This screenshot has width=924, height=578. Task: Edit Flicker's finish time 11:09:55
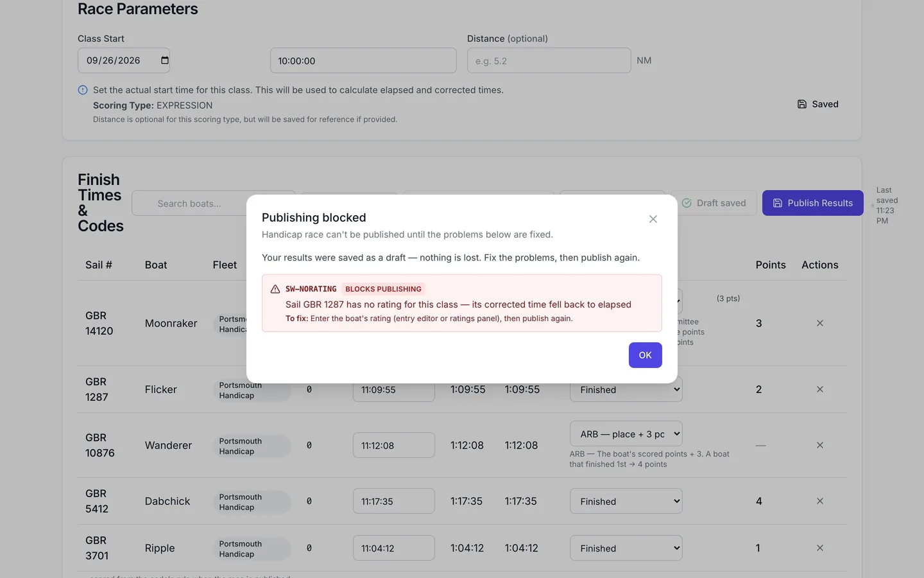[394, 389]
